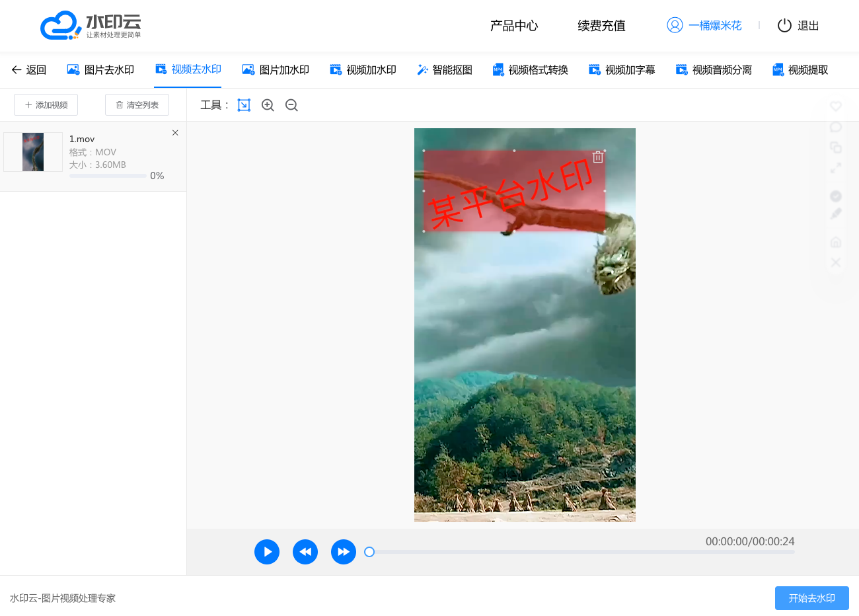The height and width of the screenshot is (616, 859).
Task: Click the faded X icon on the floating toolbar
Action: pos(836,262)
